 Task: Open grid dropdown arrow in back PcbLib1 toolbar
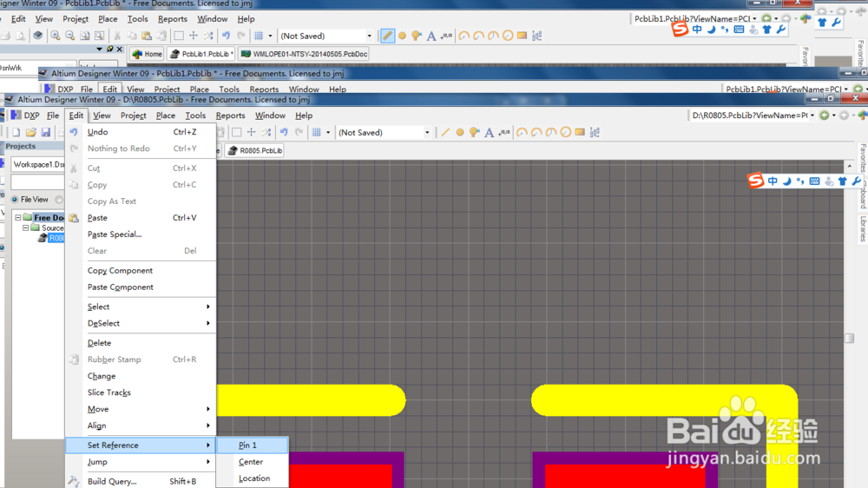270,36
